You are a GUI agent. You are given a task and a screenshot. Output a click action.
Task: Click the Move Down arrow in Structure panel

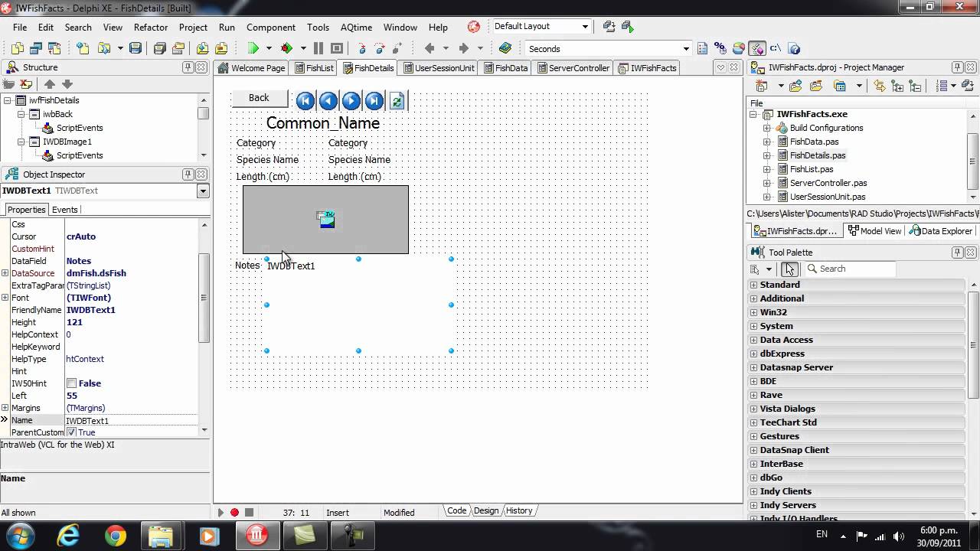(x=67, y=84)
